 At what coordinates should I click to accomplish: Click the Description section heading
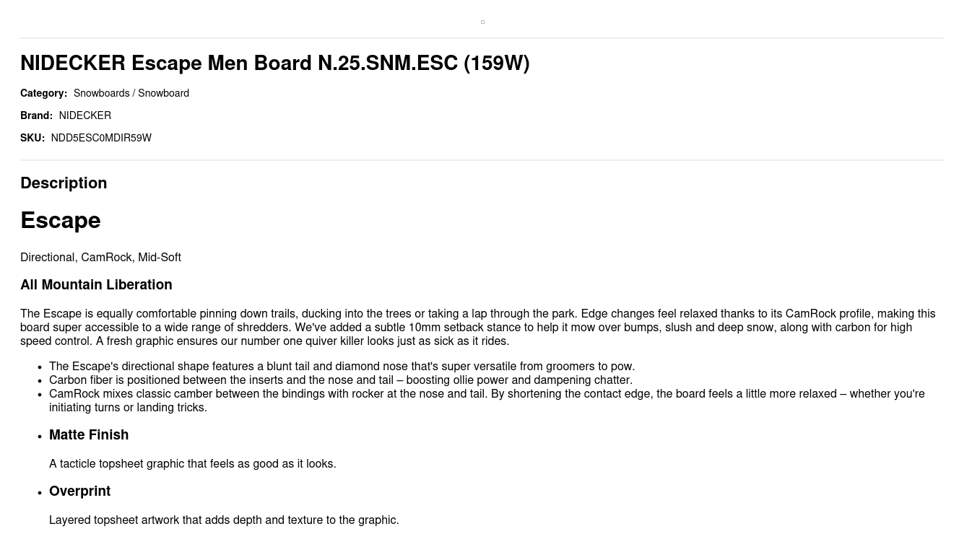[x=64, y=183]
